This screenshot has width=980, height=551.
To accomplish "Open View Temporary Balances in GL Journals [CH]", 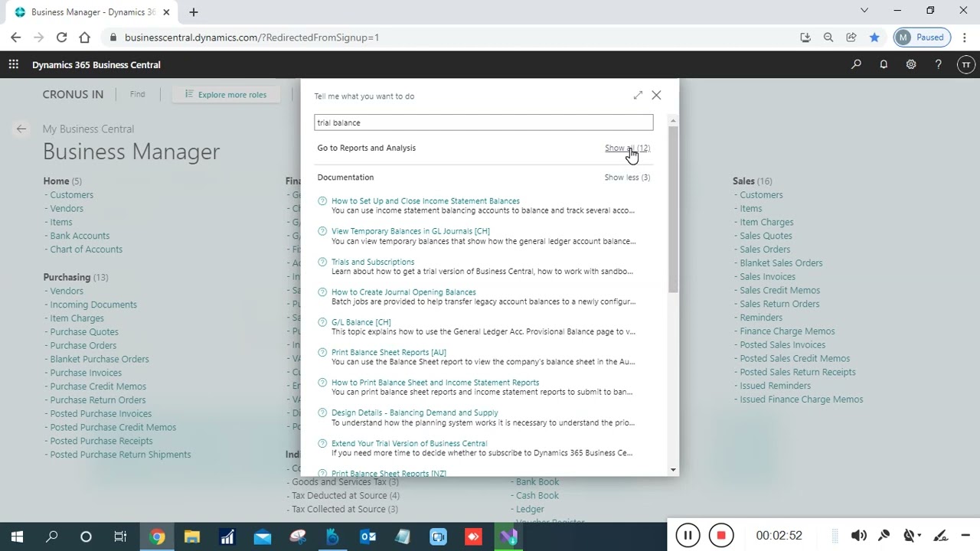I will click(410, 231).
